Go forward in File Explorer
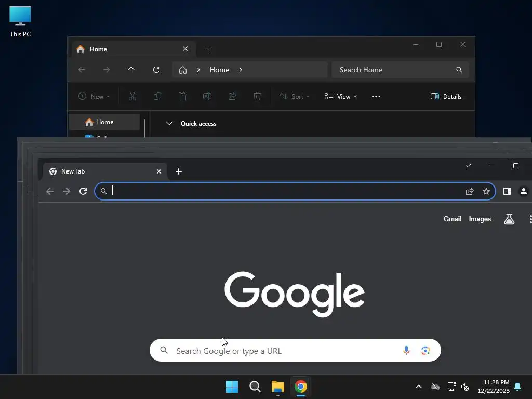This screenshot has height=399, width=532. tap(107, 70)
